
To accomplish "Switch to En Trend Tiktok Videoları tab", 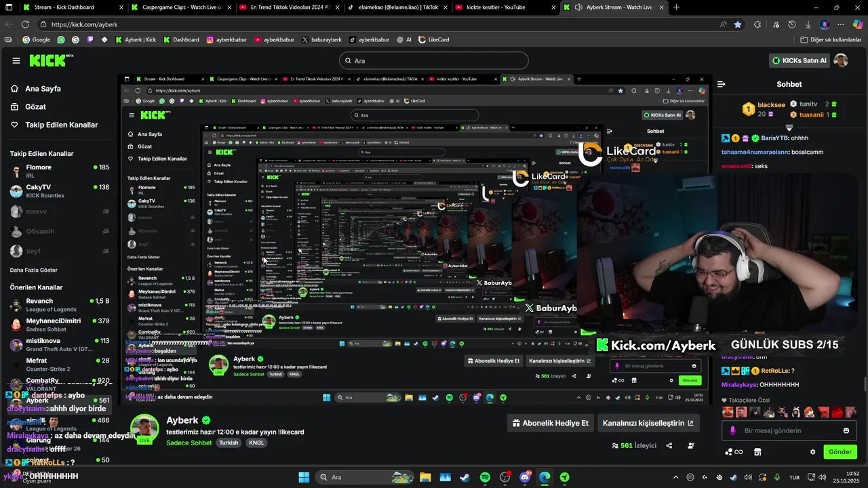I will (289, 7).
